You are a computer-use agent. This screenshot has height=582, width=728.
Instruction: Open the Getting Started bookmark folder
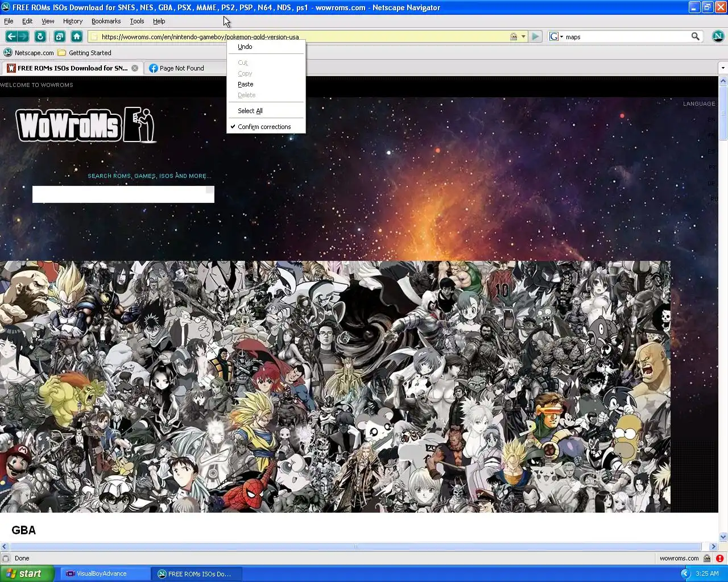coord(61,52)
